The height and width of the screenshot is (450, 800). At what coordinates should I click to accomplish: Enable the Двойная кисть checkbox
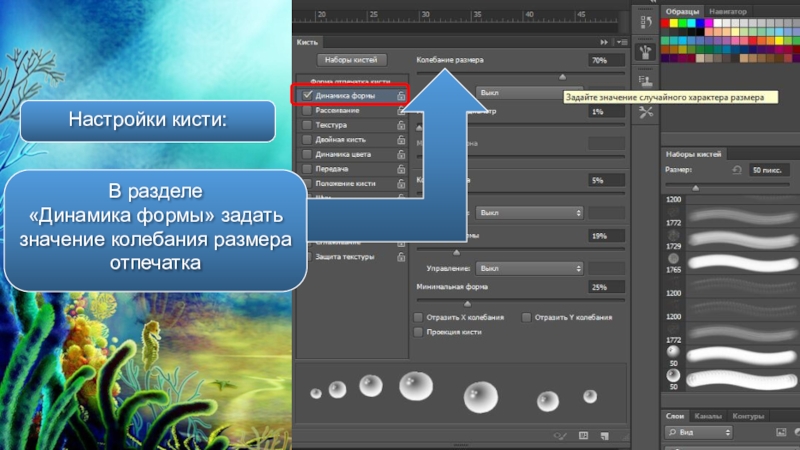click(307, 140)
